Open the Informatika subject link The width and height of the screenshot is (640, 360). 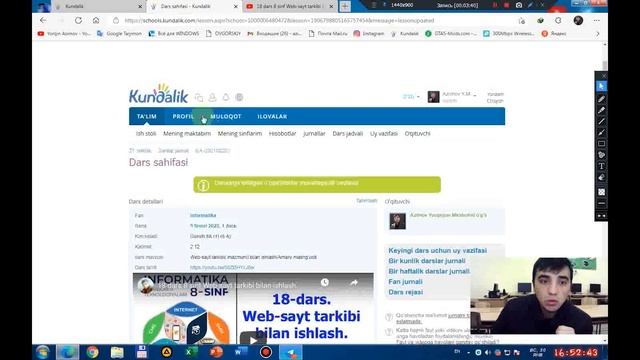click(203, 215)
